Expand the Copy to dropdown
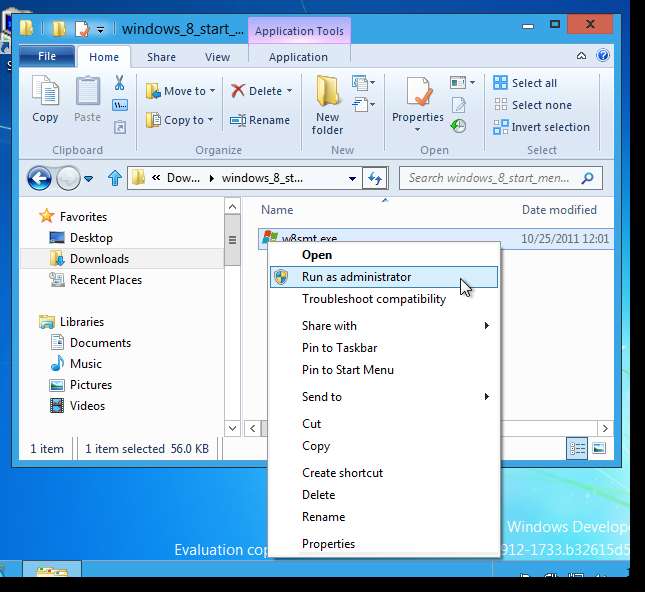 point(210,120)
